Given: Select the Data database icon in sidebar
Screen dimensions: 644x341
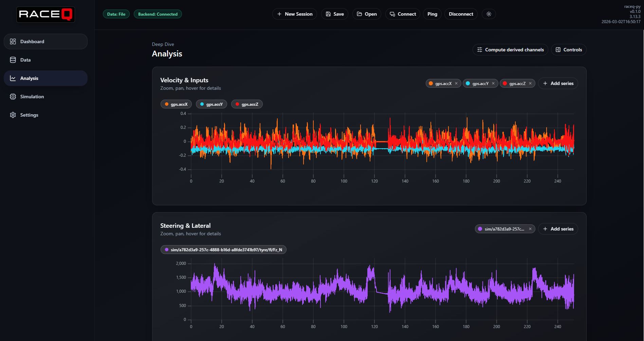Looking at the screenshot, I should click(x=13, y=59).
